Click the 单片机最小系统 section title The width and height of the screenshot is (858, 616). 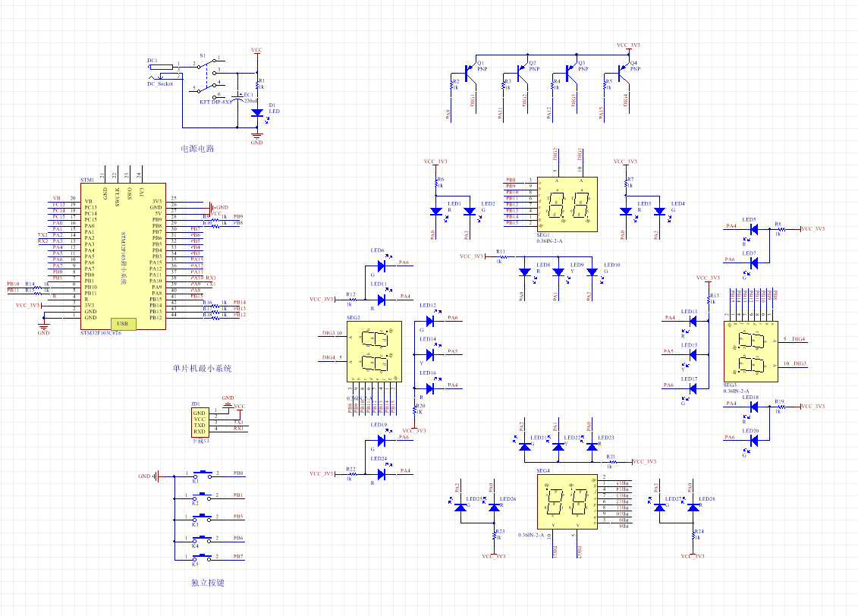pos(203,368)
